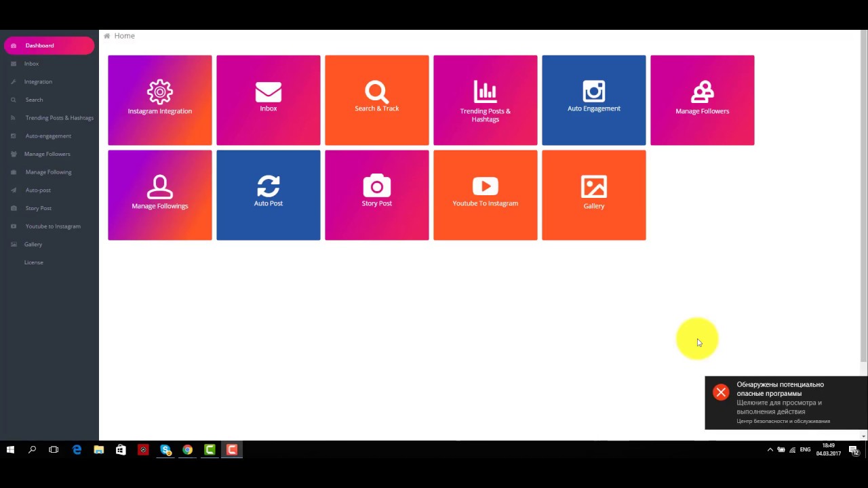Viewport: 868px width, 488px height.
Task: Click the Home breadcrumb link
Action: coord(124,36)
